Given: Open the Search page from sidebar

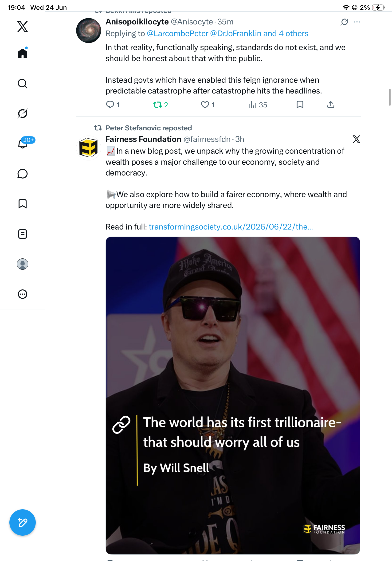Looking at the screenshot, I should click(x=23, y=84).
